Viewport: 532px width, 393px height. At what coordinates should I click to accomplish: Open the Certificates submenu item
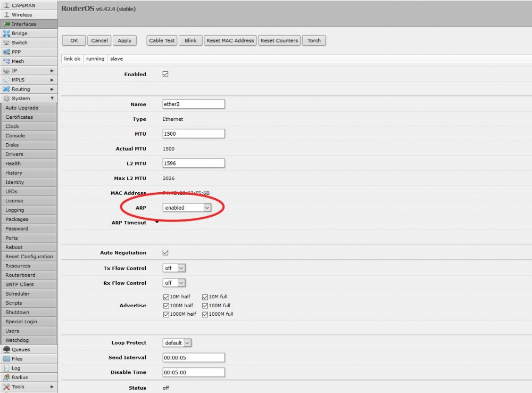(x=19, y=117)
